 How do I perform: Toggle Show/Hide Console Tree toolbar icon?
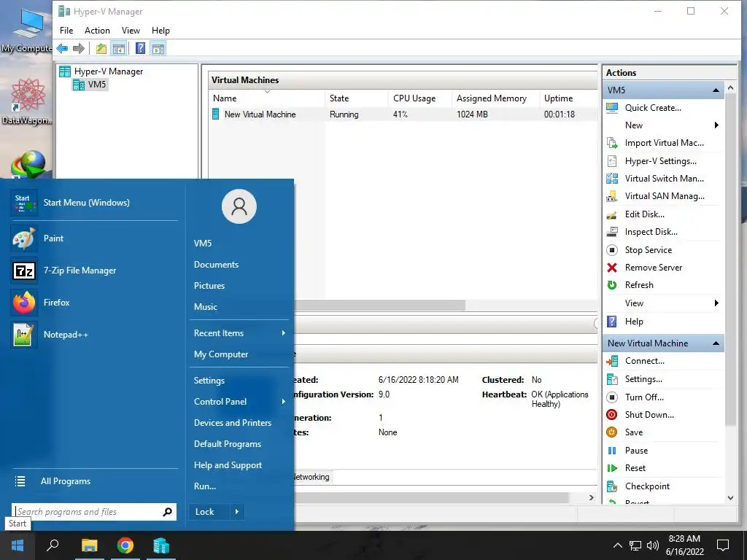coord(119,48)
